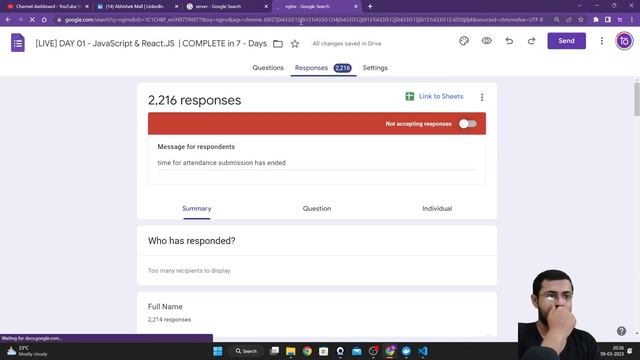640x360 pixels.
Task: Go back in browser
Action: click(x=8, y=20)
